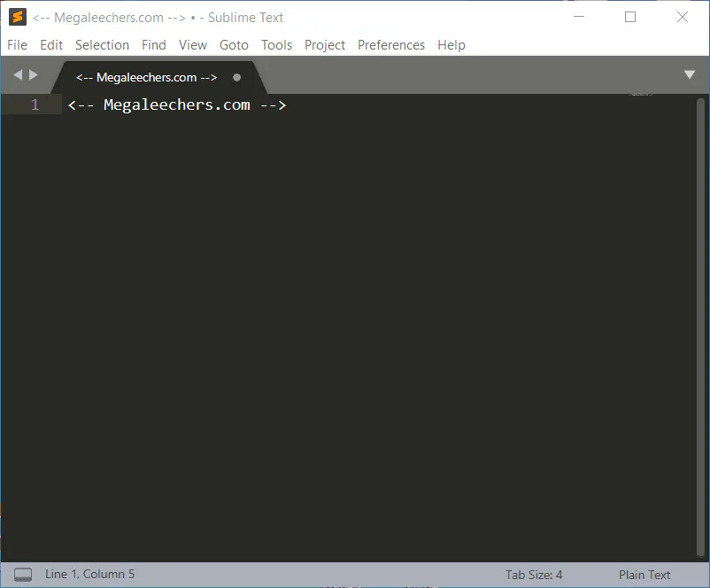Screen dimensions: 710x588
Task: Close the Megaleechers.com tab via unsaved dot
Action: pyautogui.click(x=237, y=77)
